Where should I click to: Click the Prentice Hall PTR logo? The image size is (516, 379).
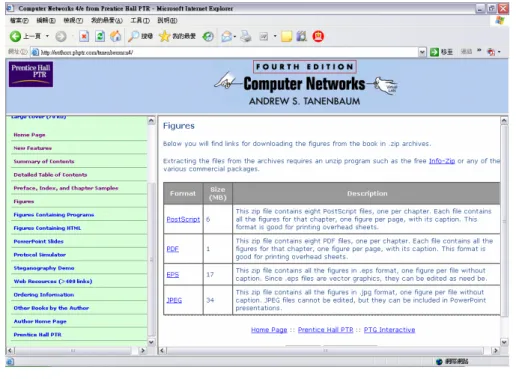click(31, 74)
